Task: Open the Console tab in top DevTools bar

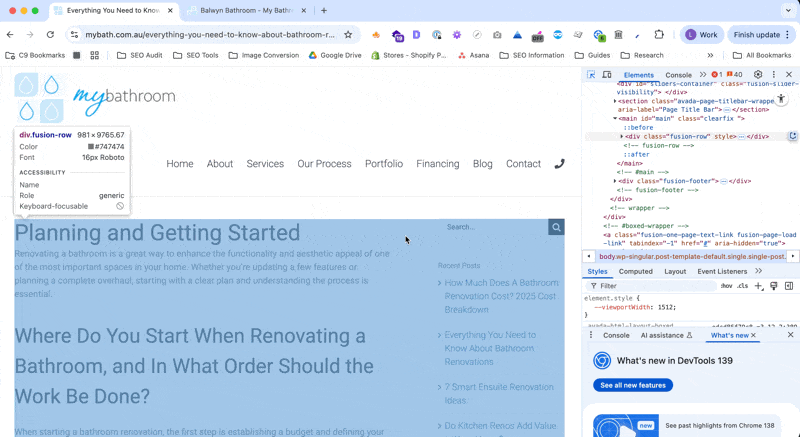Action: click(x=678, y=75)
